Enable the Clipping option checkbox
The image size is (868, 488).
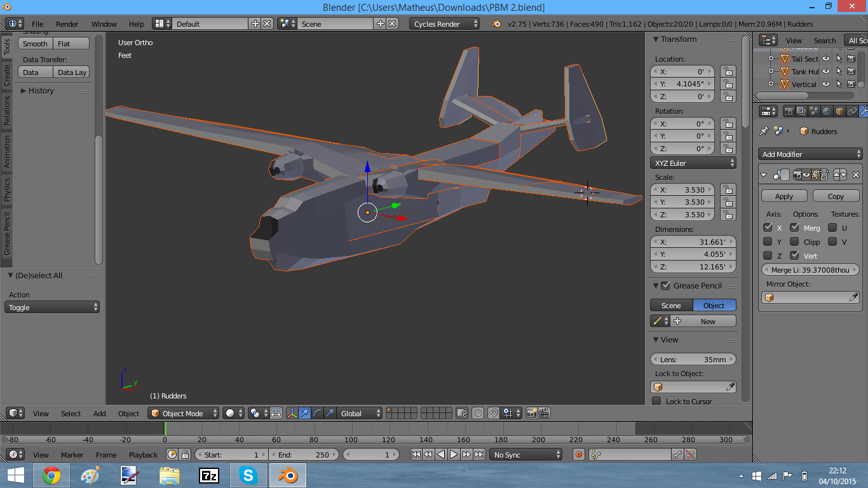click(794, 241)
